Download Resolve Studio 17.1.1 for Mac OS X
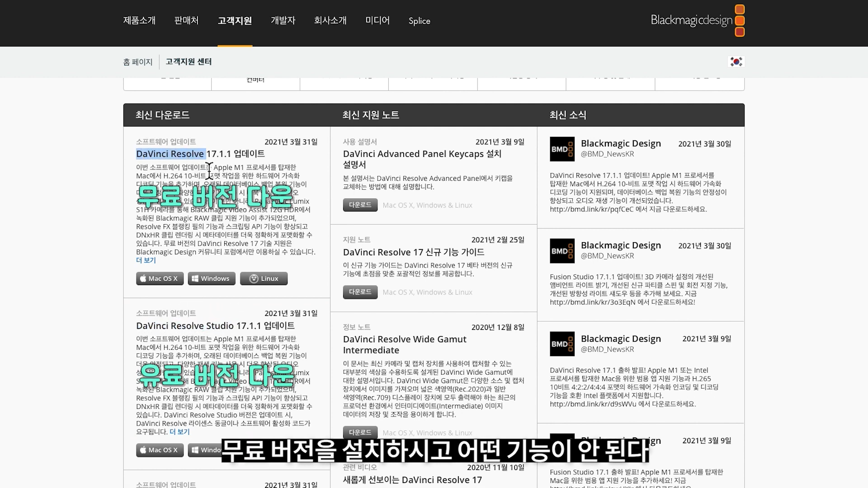 tap(160, 450)
